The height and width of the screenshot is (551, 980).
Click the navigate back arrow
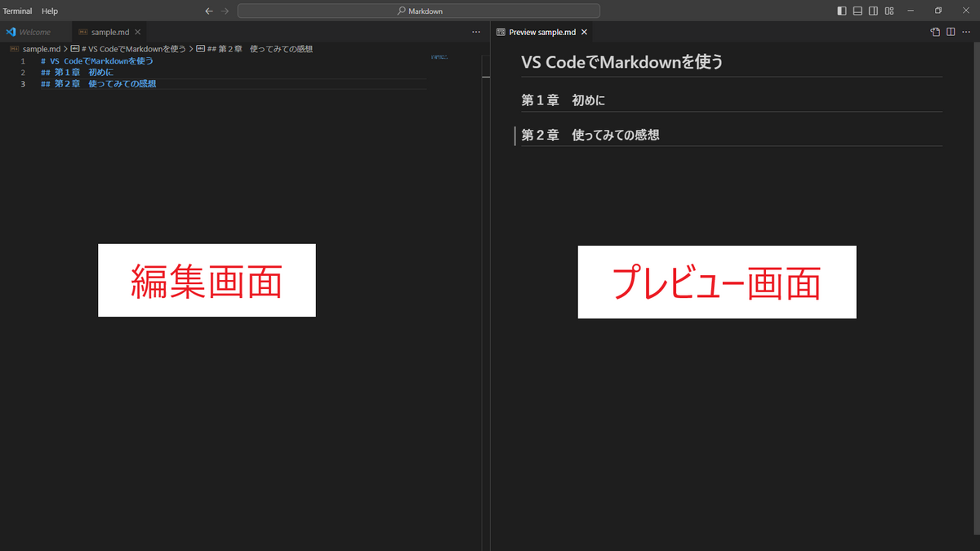(x=209, y=11)
